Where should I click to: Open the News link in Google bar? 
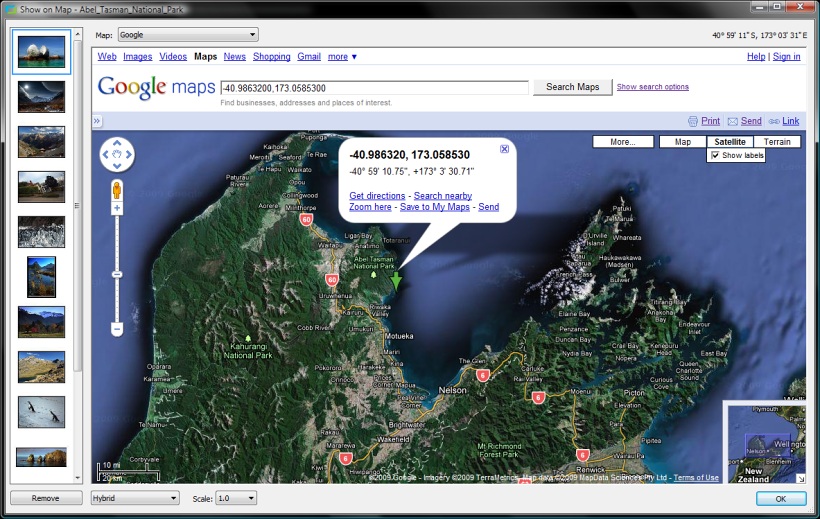[x=234, y=57]
